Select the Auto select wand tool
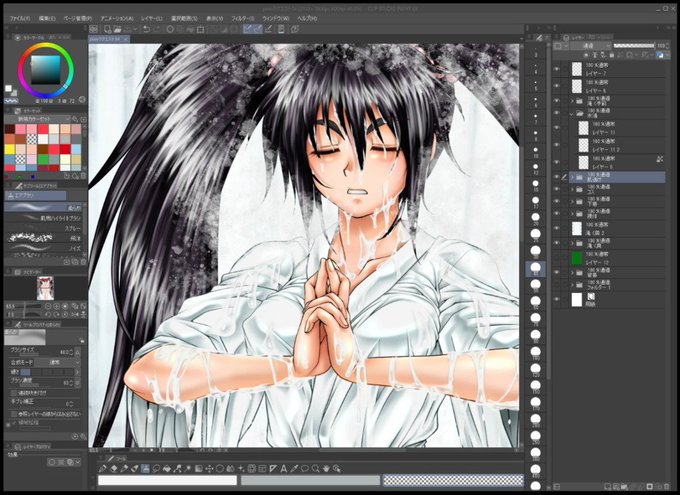This screenshot has height=495, width=680. (188, 469)
